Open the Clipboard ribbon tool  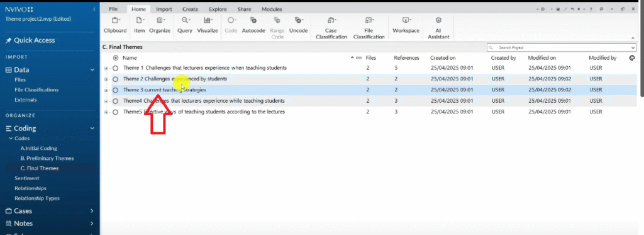[115, 25]
